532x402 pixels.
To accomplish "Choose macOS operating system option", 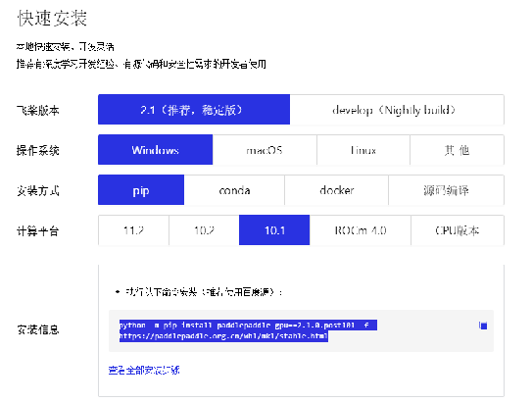I will [265, 150].
